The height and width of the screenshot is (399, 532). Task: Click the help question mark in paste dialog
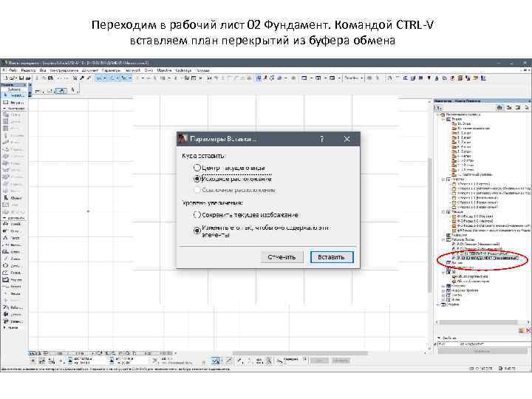tap(321, 139)
